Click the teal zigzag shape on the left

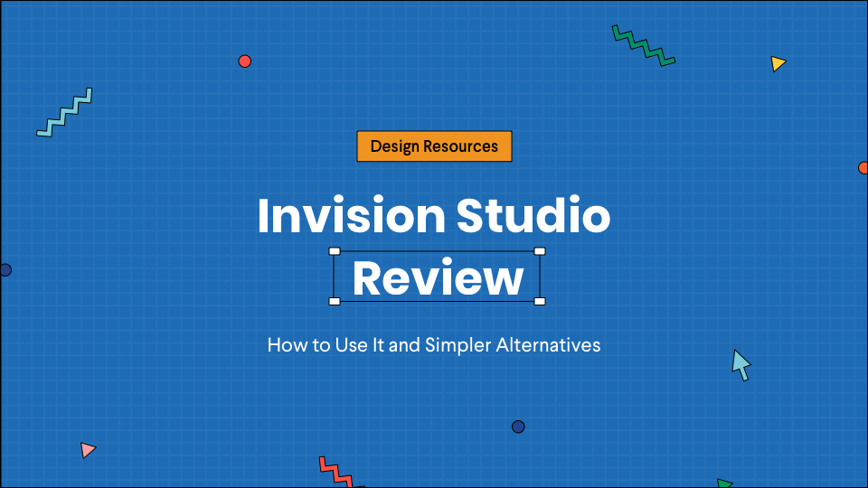click(x=65, y=113)
